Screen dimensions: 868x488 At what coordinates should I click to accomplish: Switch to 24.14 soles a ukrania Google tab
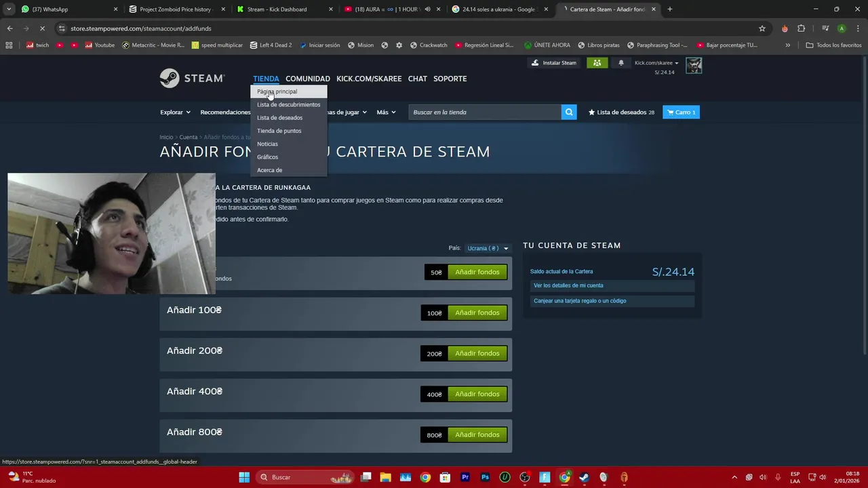coord(499,9)
